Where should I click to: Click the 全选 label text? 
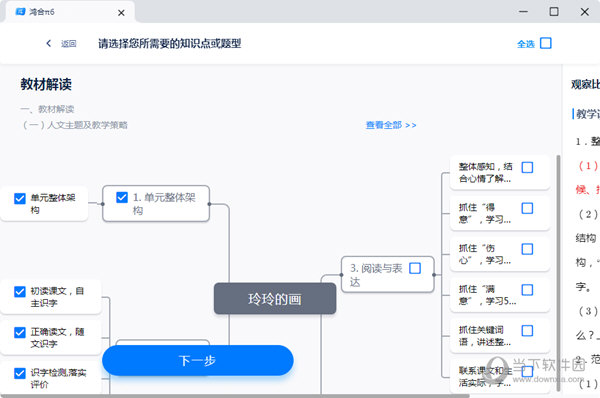point(526,44)
